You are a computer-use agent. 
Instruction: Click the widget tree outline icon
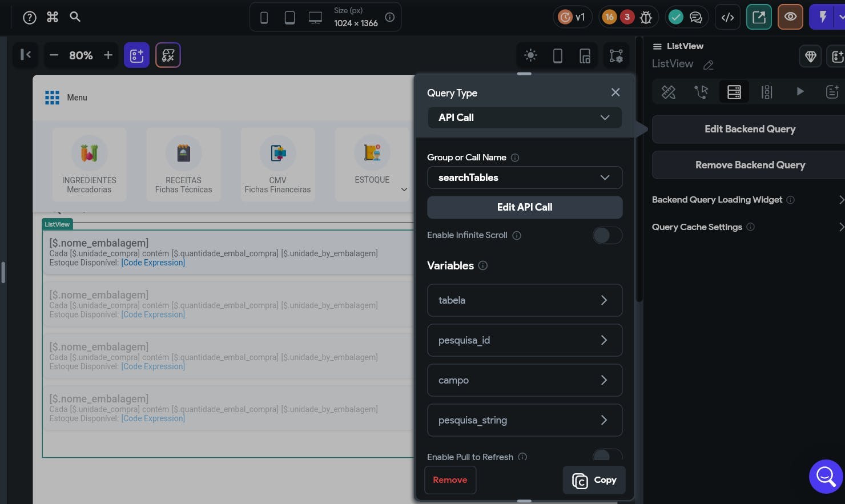(616, 55)
